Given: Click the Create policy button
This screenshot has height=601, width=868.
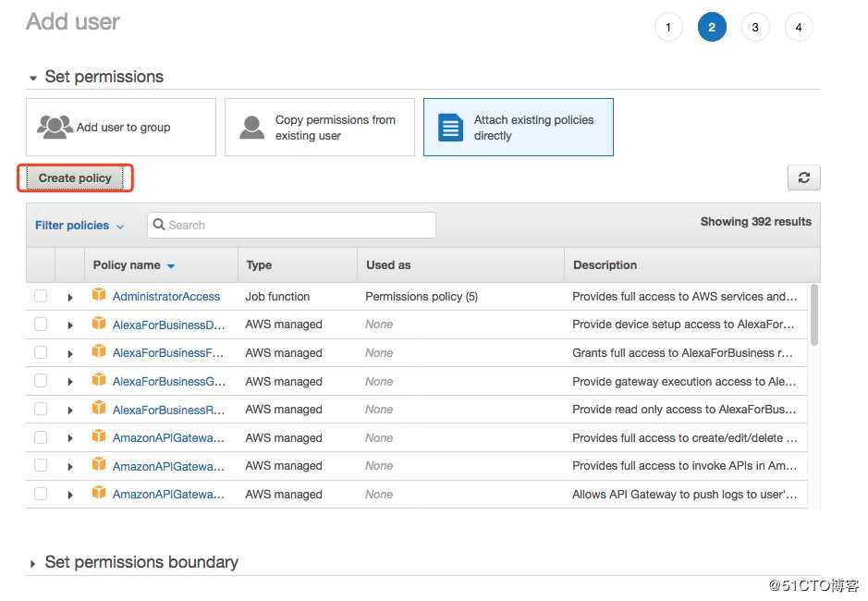Looking at the screenshot, I should [75, 178].
